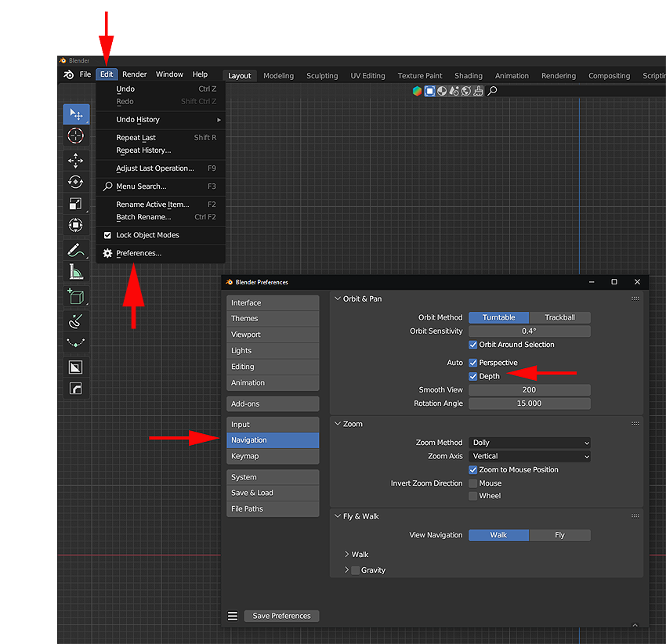Click the paintbrush header icon

[x=478, y=91]
